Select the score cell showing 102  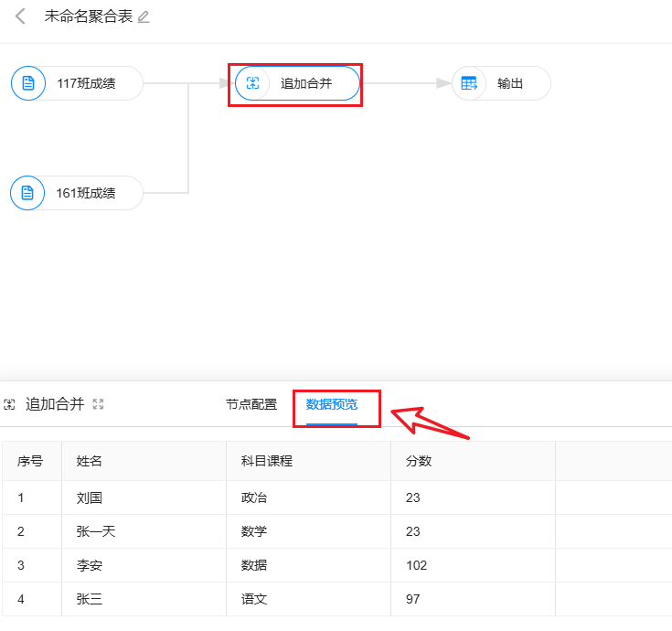[x=417, y=565]
